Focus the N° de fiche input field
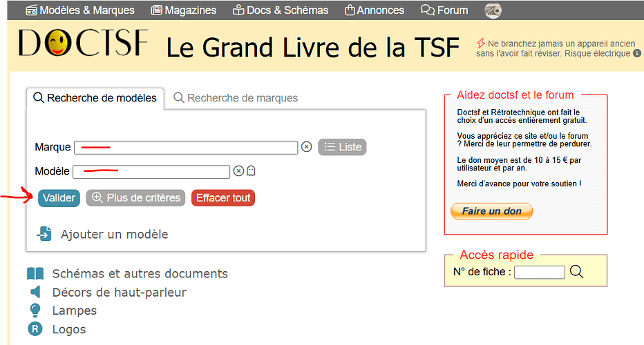This screenshot has height=345, width=644. coord(540,272)
